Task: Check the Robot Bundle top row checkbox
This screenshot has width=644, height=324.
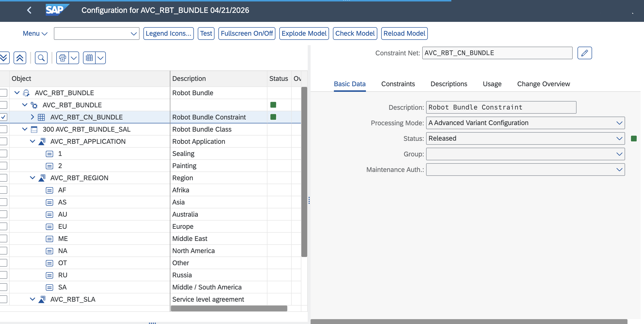Action: (x=3, y=93)
